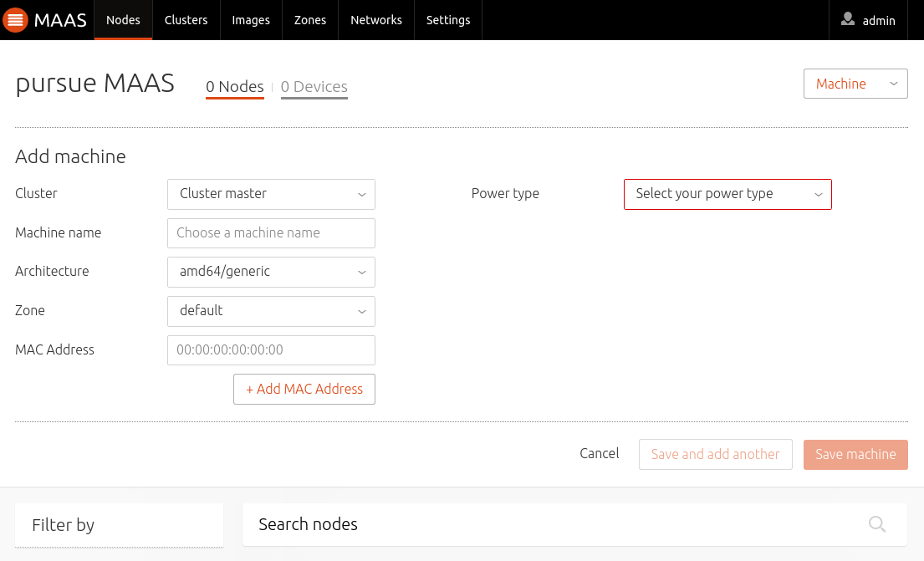Go to the Clusters menu item
Viewport: 924px width, 561px height.
(x=186, y=20)
